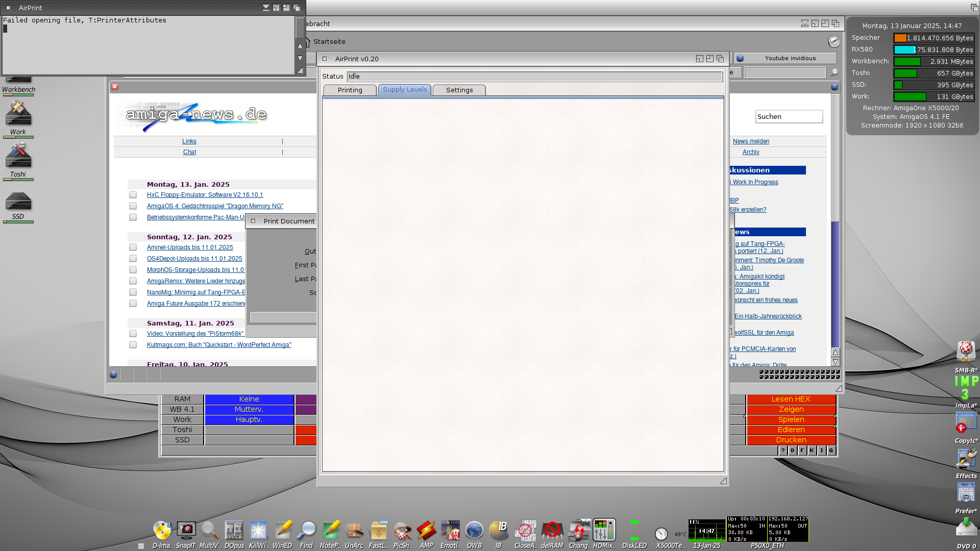
Task: Open the SSD drive desktop icon
Action: pyautogui.click(x=18, y=202)
